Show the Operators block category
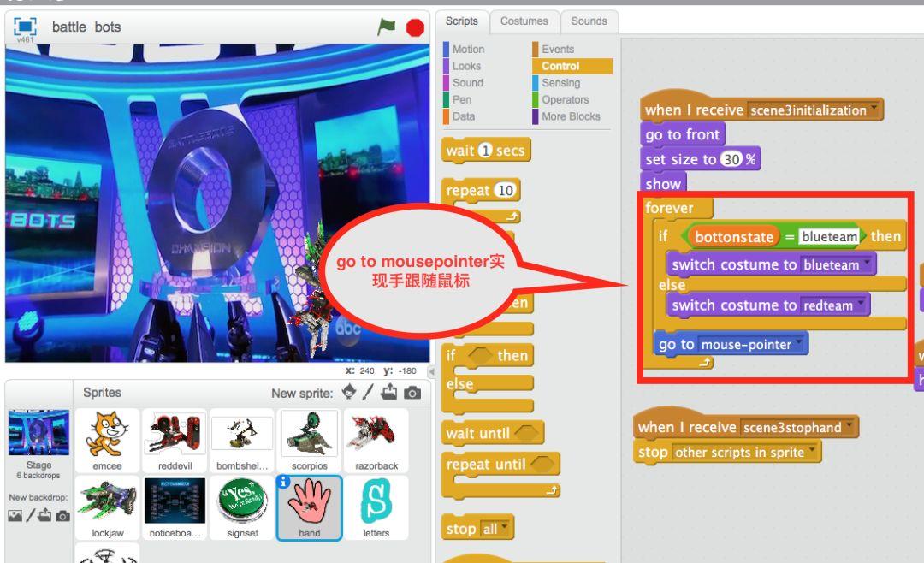Viewport: 924px width, 563px height. click(566, 99)
